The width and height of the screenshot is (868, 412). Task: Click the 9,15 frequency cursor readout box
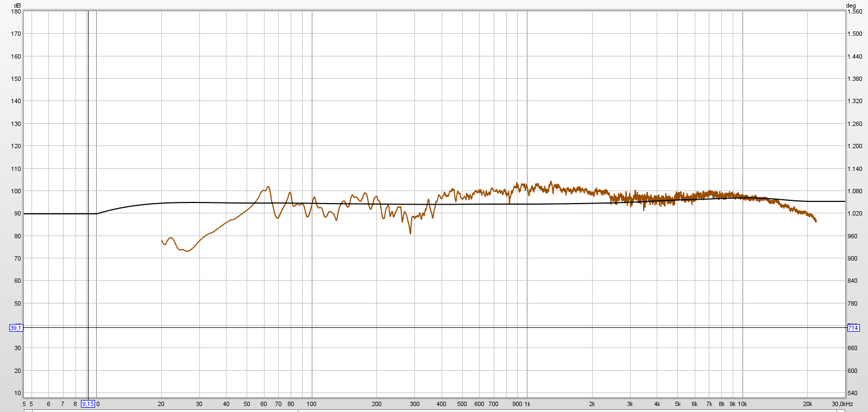(87, 404)
